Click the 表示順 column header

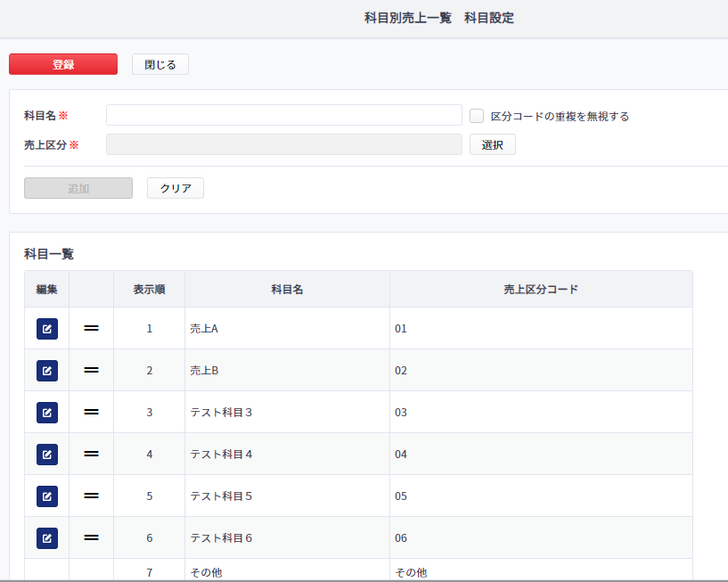point(149,290)
